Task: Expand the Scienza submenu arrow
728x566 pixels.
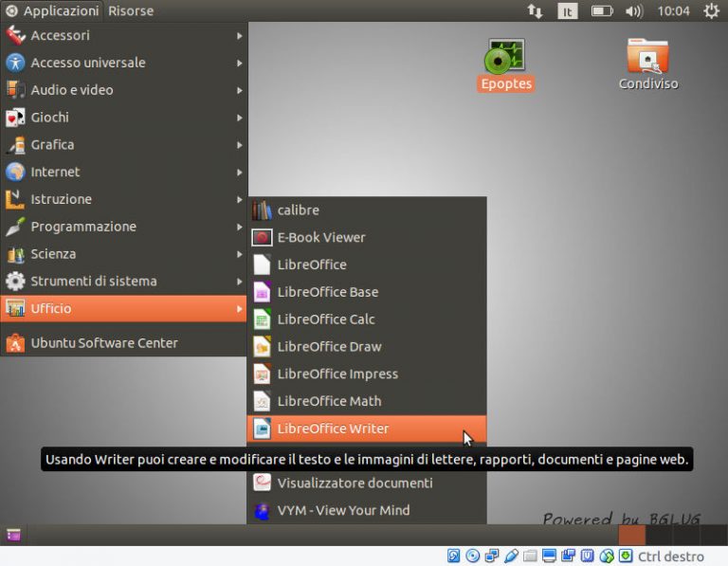Action: (x=239, y=254)
